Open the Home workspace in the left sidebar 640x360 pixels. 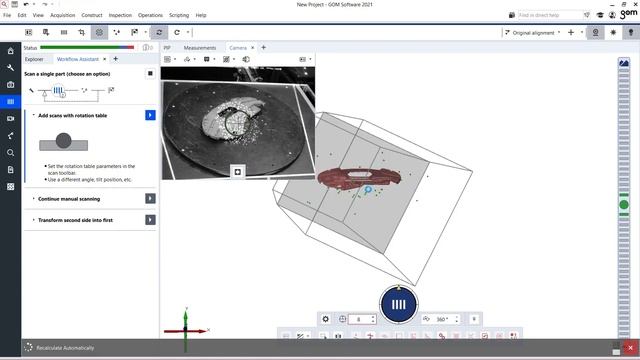(x=11, y=51)
